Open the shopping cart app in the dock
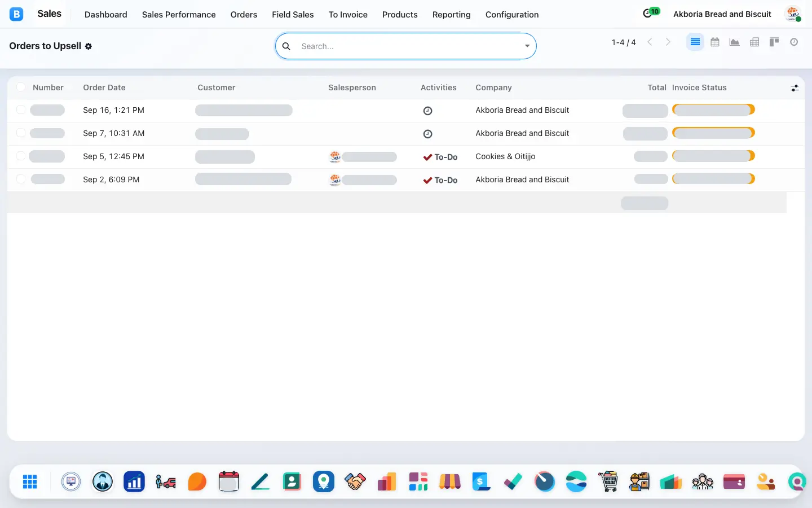 tap(608, 481)
